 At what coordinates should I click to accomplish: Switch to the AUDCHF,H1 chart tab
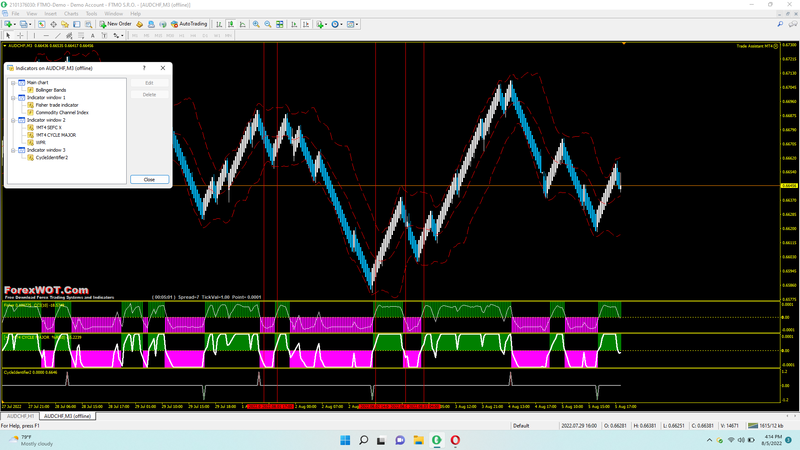click(x=20, y=415)
